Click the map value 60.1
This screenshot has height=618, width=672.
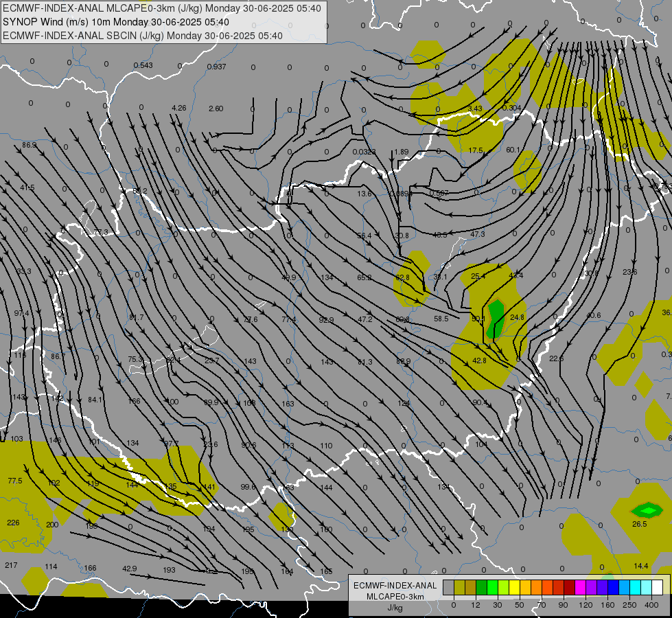click(513, 150)
